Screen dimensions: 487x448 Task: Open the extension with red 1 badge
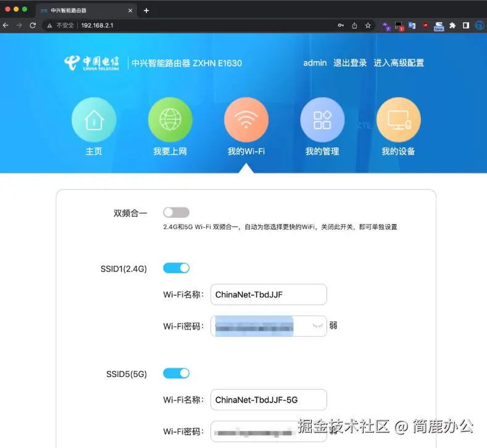pyautogui.click(x=399, y=26)
